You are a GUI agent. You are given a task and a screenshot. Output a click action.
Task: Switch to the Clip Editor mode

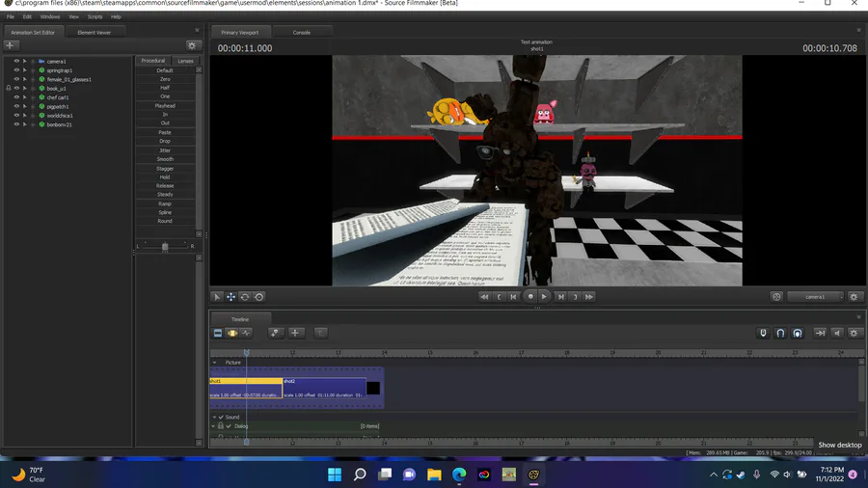coord(218,333)
